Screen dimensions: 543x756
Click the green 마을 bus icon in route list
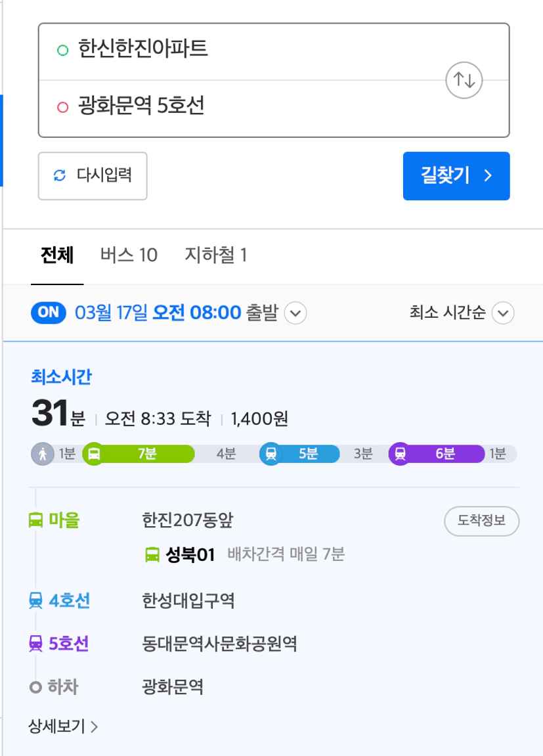(35, 520)
